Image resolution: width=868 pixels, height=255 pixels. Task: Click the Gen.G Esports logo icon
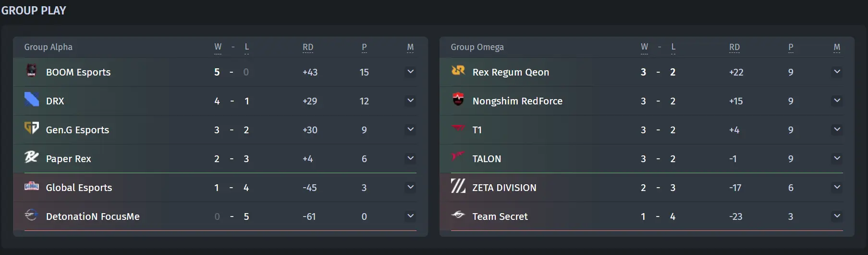[x=32, y=128]
